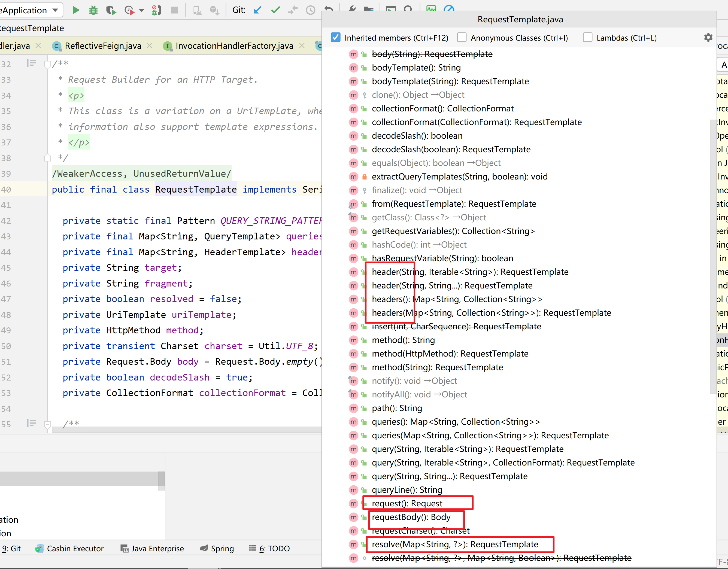Click the red stop-debug bug icon

pyautogui.click(x=156, y=10)
